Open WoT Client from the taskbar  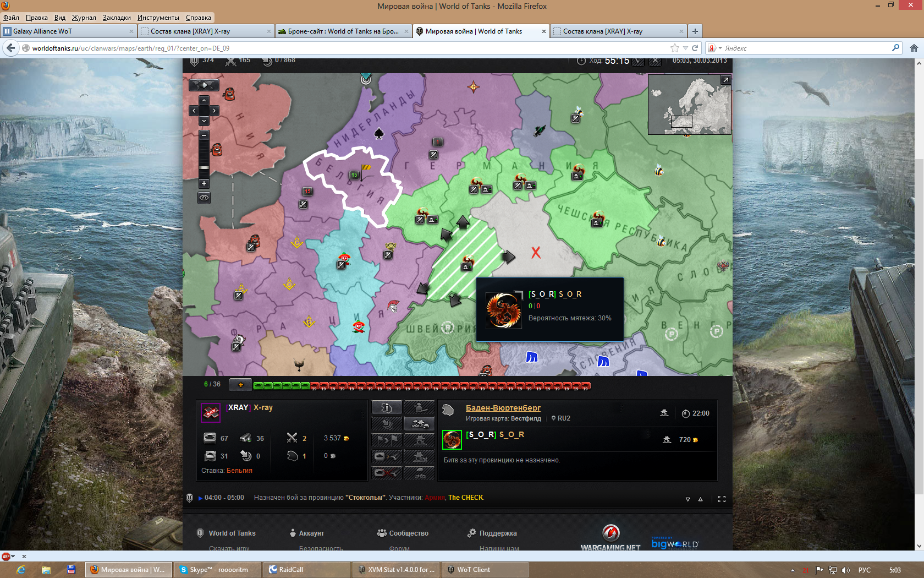tap(485, 570)
